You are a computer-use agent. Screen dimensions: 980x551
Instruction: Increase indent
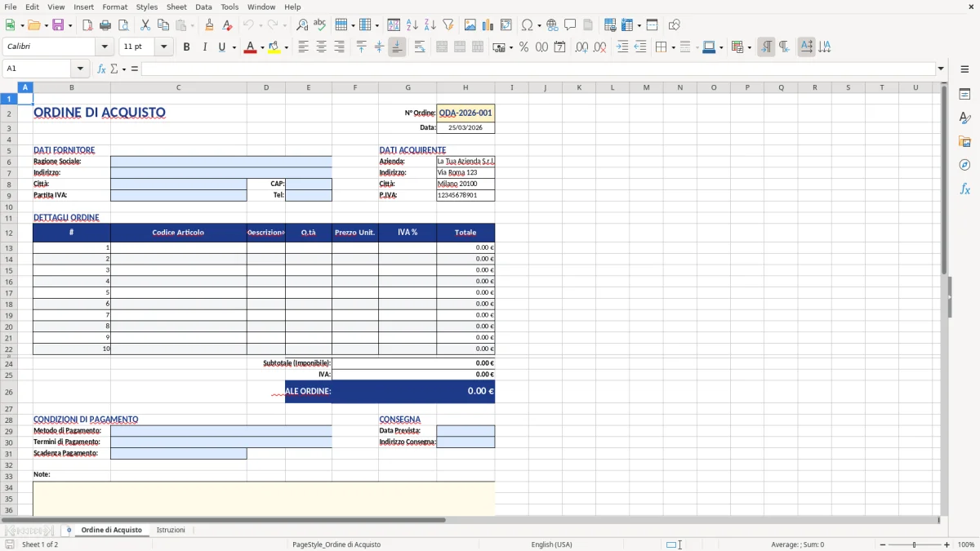pyautogui.click(x=622, y=47)
